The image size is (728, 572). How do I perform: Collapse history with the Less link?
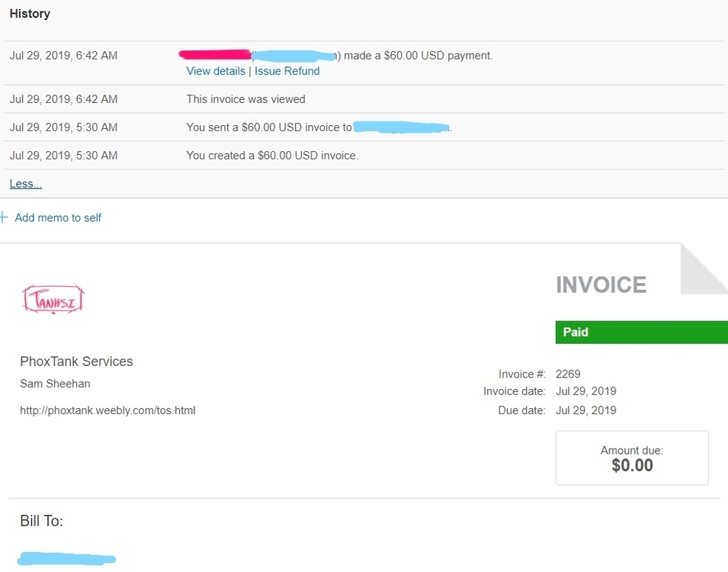click(x=26, y=184)
